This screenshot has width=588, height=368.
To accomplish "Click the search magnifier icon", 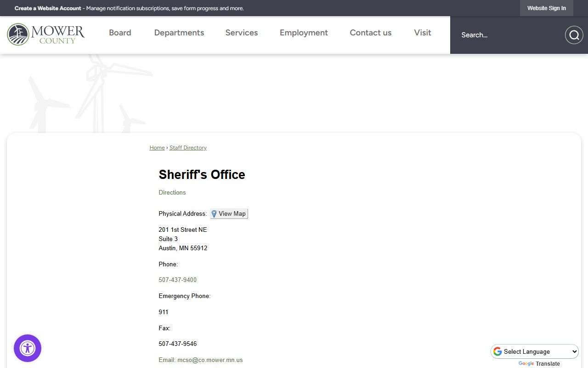I will pos(574,35).
